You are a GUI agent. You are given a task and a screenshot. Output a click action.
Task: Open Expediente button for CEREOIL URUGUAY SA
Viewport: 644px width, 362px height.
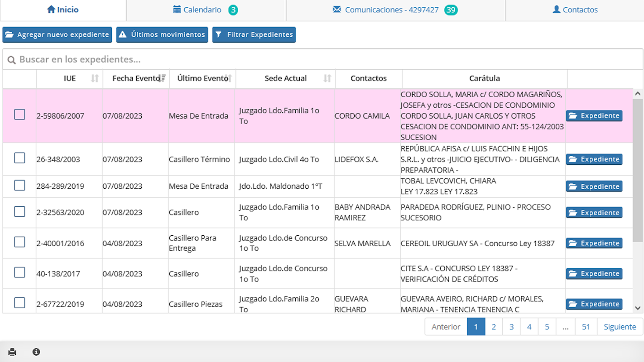pyautogui.click(x=594, y=243)
